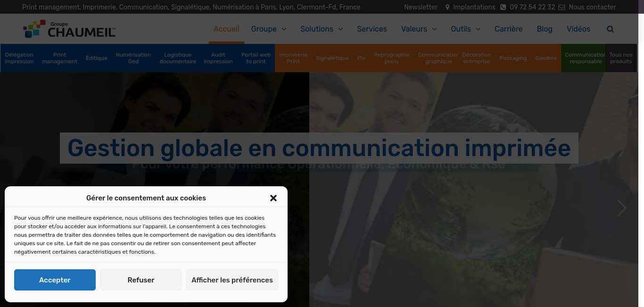Open the Outils dropdown menu

coord(465,29)
